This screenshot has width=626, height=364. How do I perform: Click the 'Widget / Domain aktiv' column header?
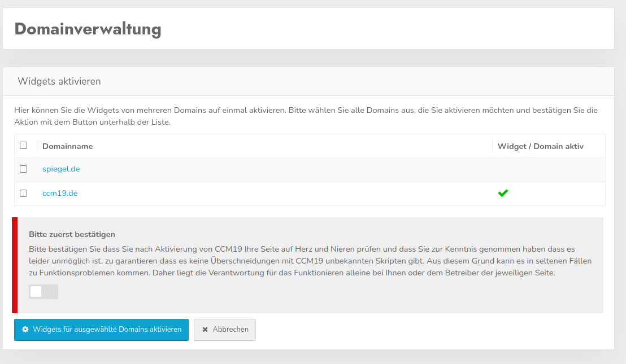(540, 146)
